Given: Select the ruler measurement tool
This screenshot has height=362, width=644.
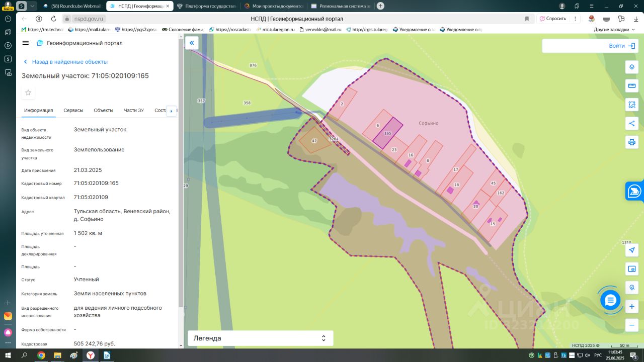Looking at the screenshot, I should click(x=632, y=86).
